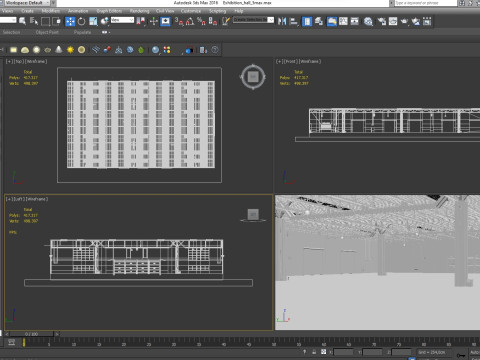This screenshot has width=480, height=360.
Task: Pick the Select and Scale tool
Action: 93,21
